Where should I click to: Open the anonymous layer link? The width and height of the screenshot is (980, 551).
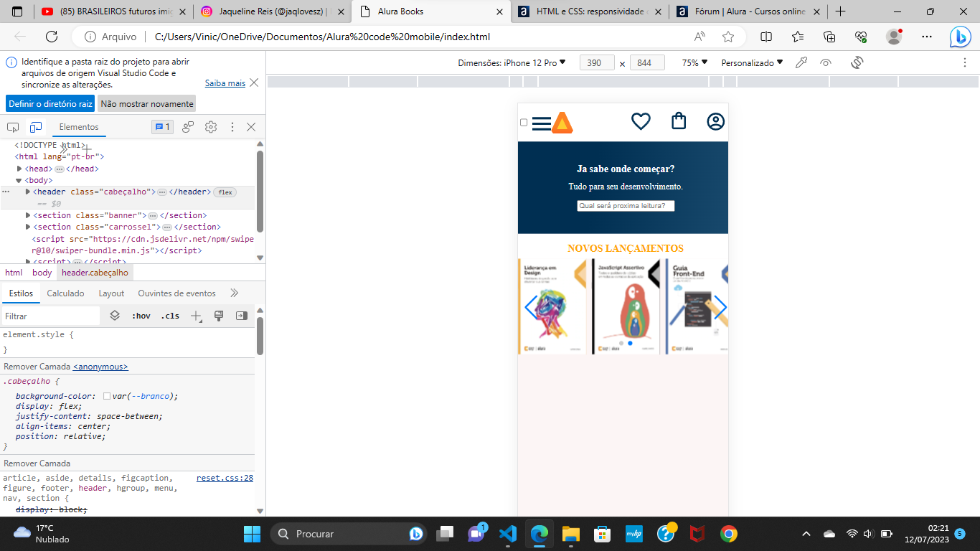[100, 367]
